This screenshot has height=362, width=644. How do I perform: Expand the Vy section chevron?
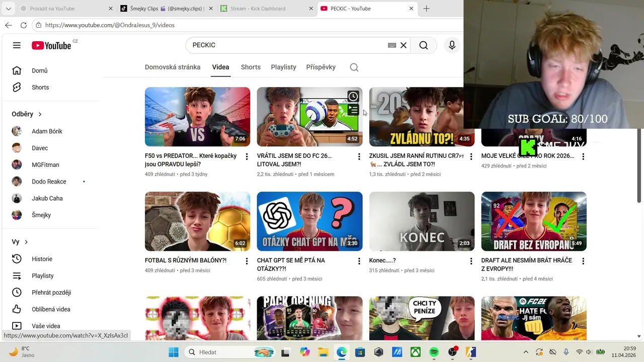coord(26,242)
